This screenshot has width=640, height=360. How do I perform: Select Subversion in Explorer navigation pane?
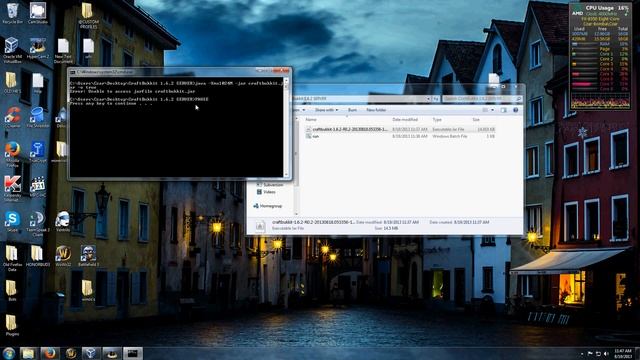pyautogui.click(x=270, y=185)
